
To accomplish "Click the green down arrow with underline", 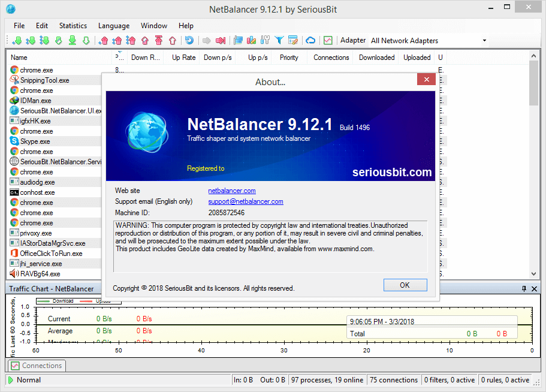I will (x=72, y=41).
